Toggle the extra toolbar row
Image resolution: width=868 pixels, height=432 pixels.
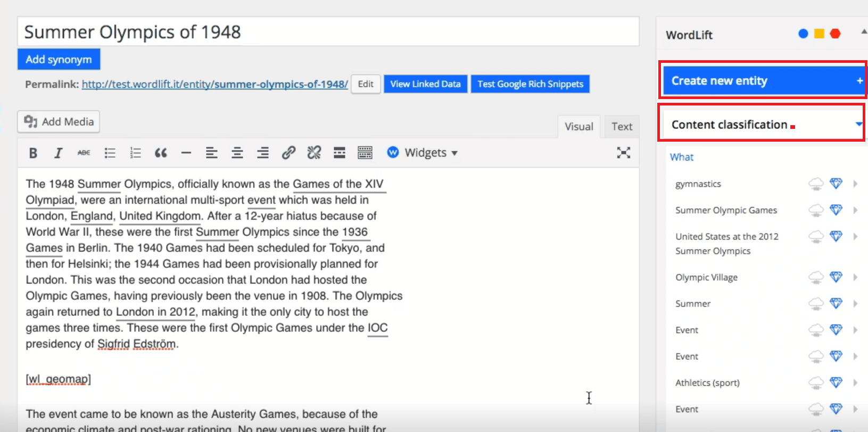pos(365,153)
